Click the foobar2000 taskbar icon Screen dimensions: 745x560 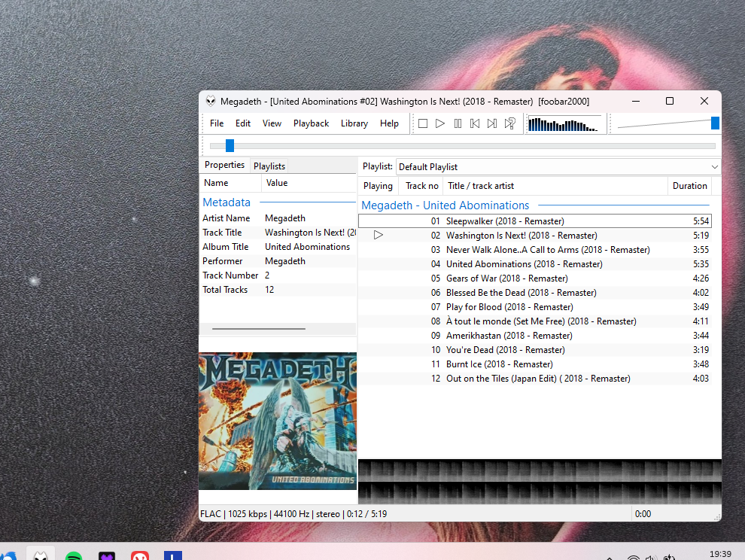[41, 555]
